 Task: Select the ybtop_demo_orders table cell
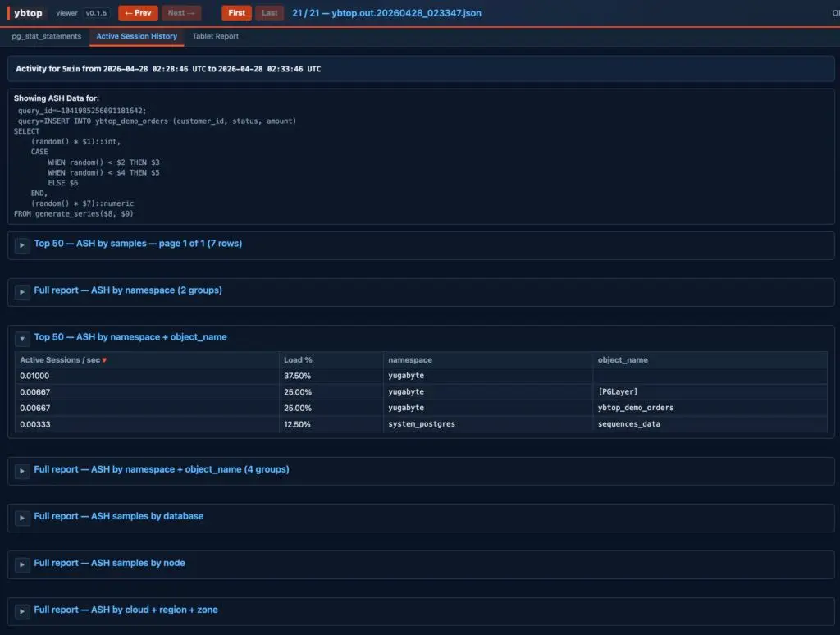tap(636, 408)
